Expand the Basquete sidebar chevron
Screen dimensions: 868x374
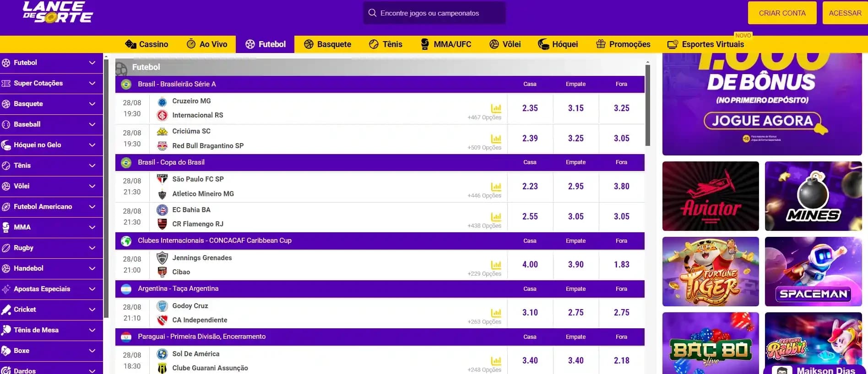click(92, 104)
